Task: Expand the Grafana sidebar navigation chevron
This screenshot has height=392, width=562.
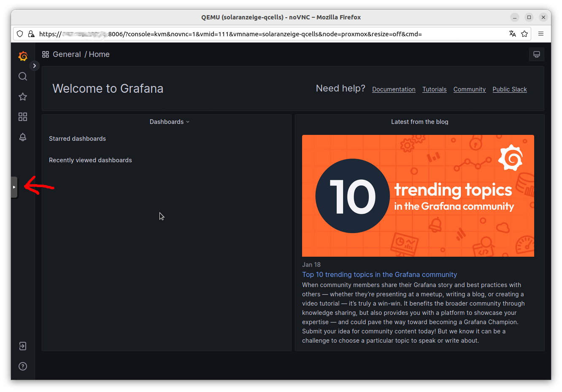Action: pos(35,66)
